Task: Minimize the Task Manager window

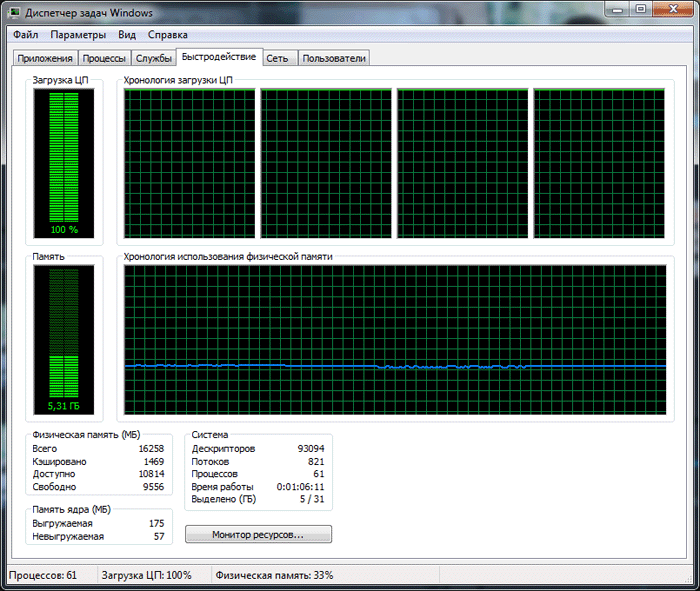Action: click(618, 9)
